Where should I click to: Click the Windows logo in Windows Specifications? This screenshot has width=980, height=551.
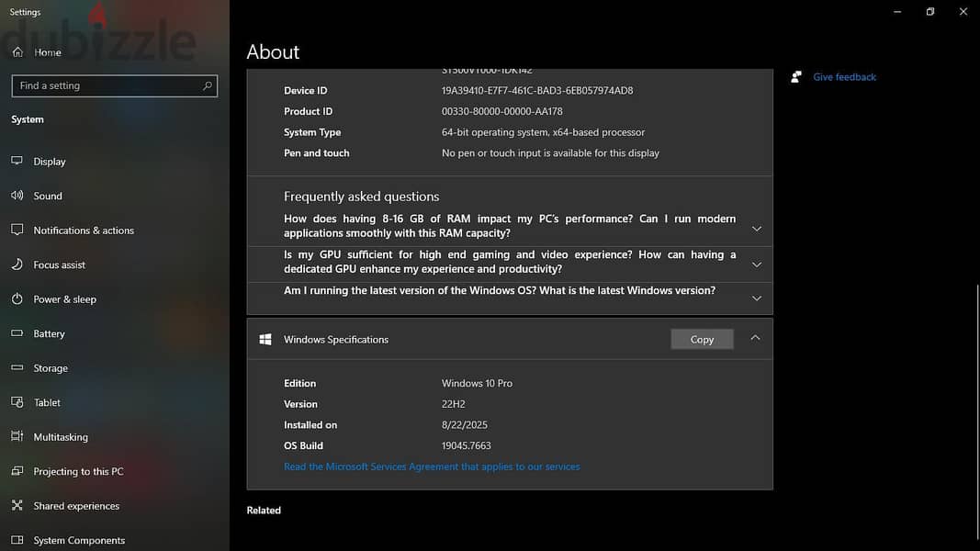265,339
